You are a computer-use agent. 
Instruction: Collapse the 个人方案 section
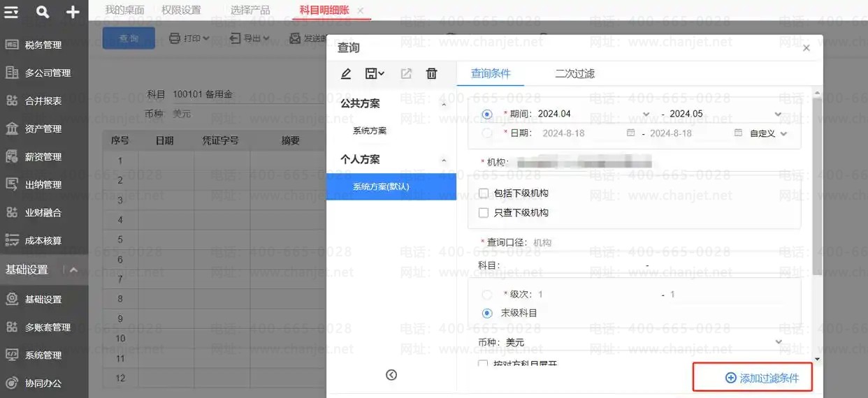coord(444,160)
